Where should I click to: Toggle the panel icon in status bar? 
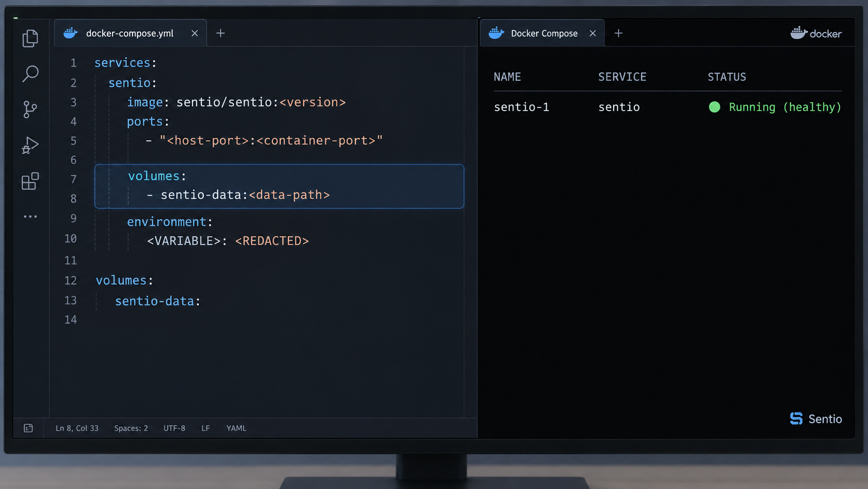pos(28,428)
